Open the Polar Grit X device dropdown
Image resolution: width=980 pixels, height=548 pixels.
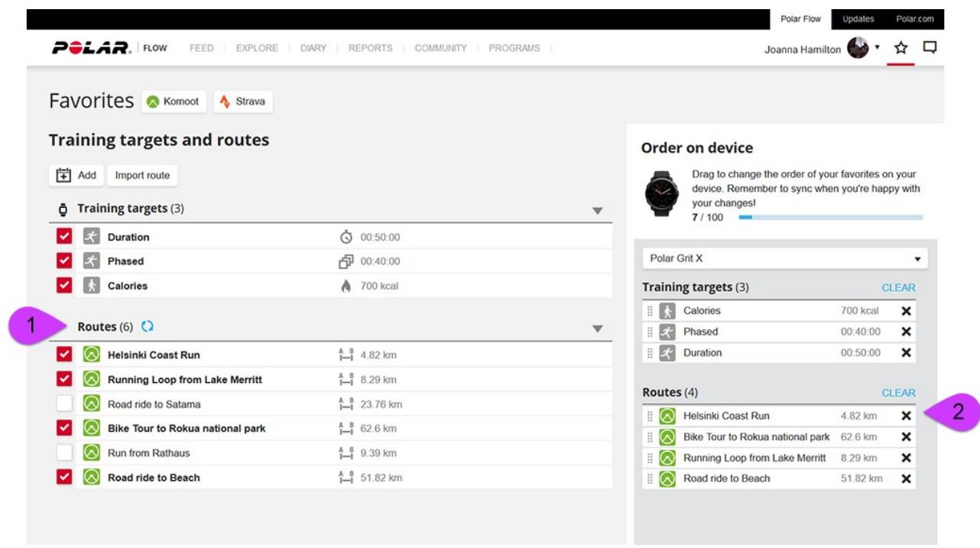[785, 258]
